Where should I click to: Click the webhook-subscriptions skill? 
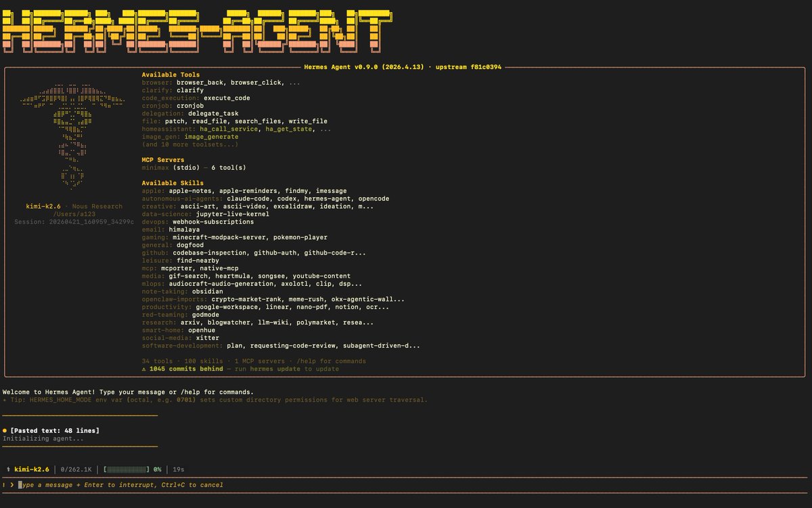pos(213,221)
